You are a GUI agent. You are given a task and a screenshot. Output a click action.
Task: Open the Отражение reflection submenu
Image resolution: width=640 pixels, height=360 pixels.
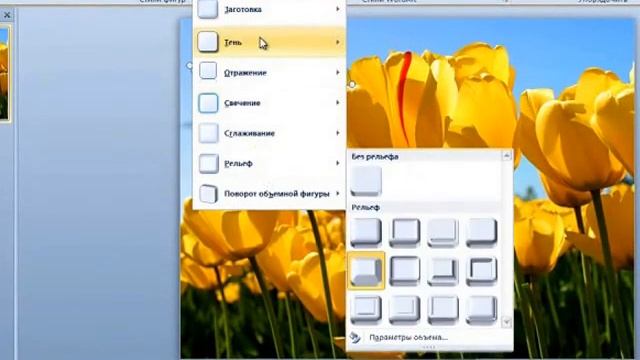269,72
